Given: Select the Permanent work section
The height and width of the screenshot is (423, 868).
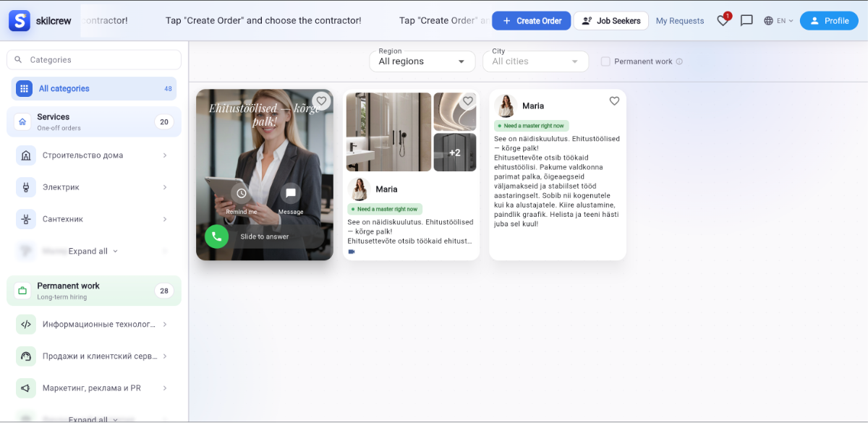Looking at the screenshot, I should click(94, 291).
